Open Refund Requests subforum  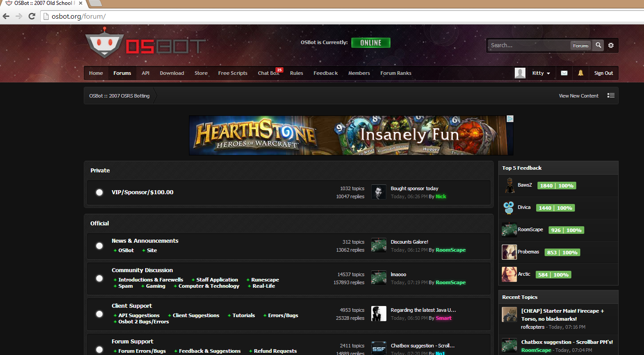pyautogui.click(x=275, y=351)
